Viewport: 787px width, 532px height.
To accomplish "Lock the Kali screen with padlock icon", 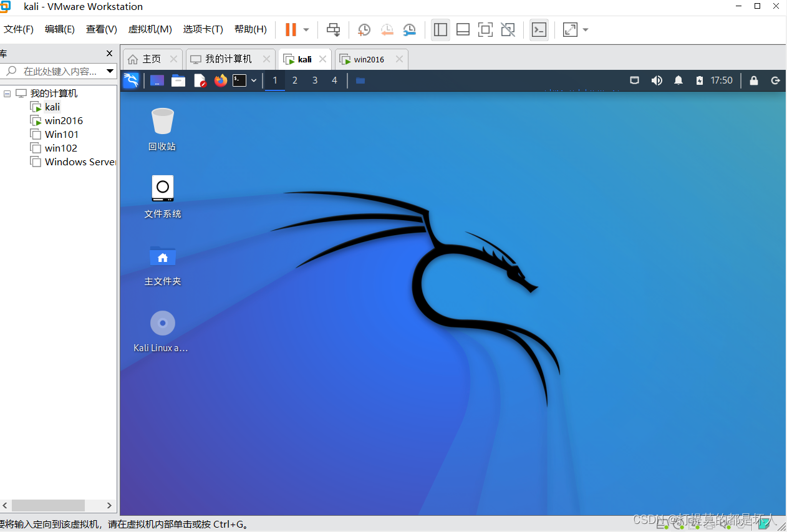I will point(754,80).
